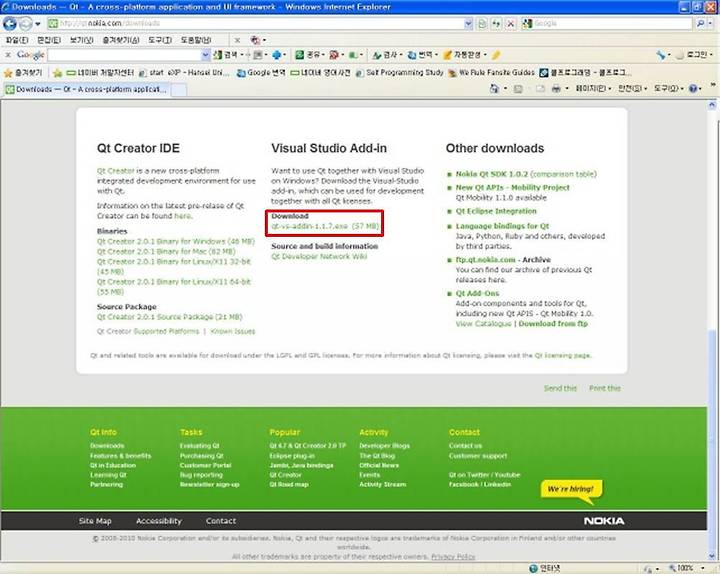Click the Send this link

pyautogui.click(x=560, y=388)
